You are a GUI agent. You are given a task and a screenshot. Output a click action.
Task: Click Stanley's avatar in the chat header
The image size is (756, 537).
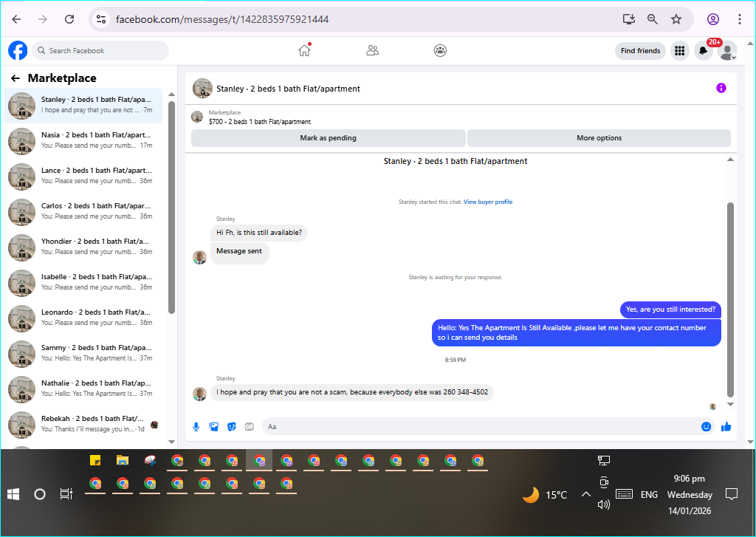pyautogui.click(x=202, y=89)
